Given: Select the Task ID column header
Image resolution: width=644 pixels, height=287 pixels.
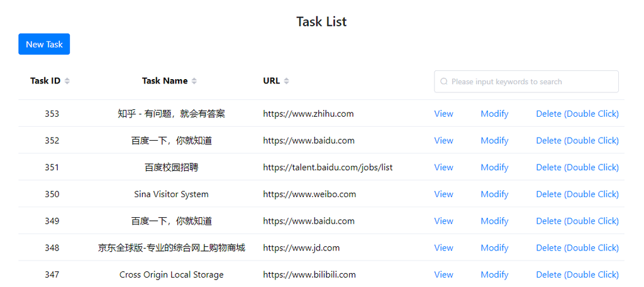Looking at the screenshot, I should tap(45, 81).
